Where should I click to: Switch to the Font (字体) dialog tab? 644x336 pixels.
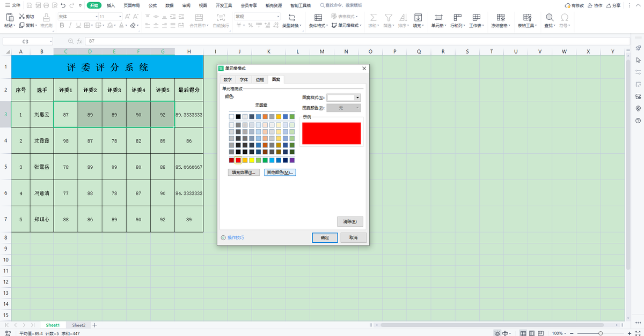pos(244,79)
